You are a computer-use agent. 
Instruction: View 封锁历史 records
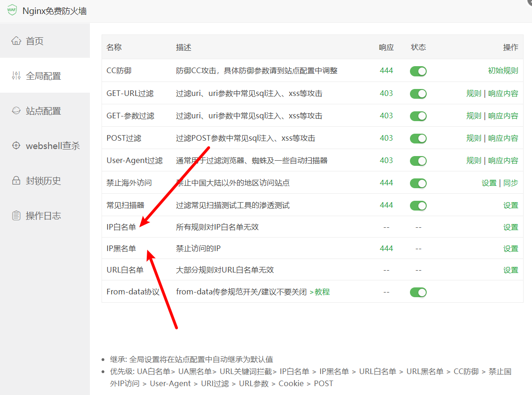(x=45, y=181)
